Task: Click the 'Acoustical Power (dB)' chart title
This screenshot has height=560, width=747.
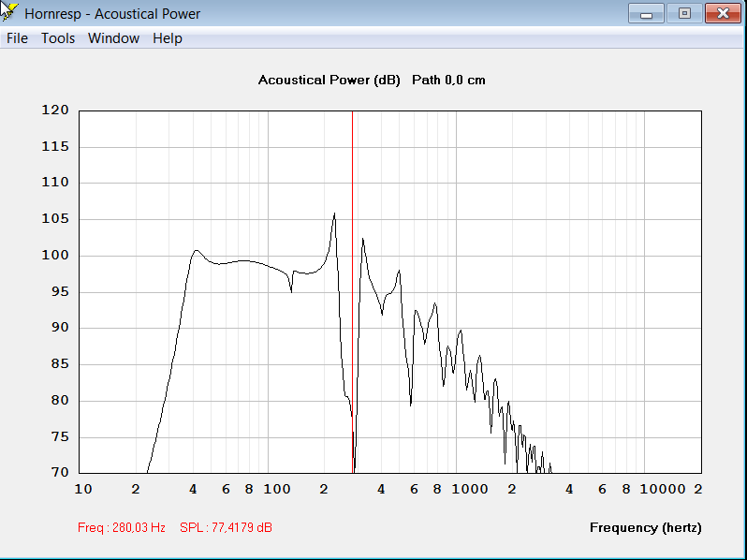Action: [330, 81]
